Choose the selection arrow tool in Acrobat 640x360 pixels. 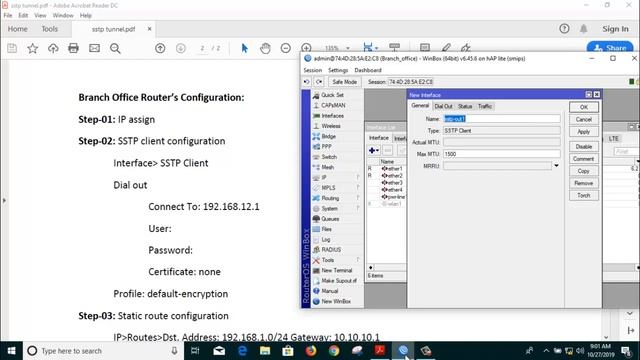[244, 48]
